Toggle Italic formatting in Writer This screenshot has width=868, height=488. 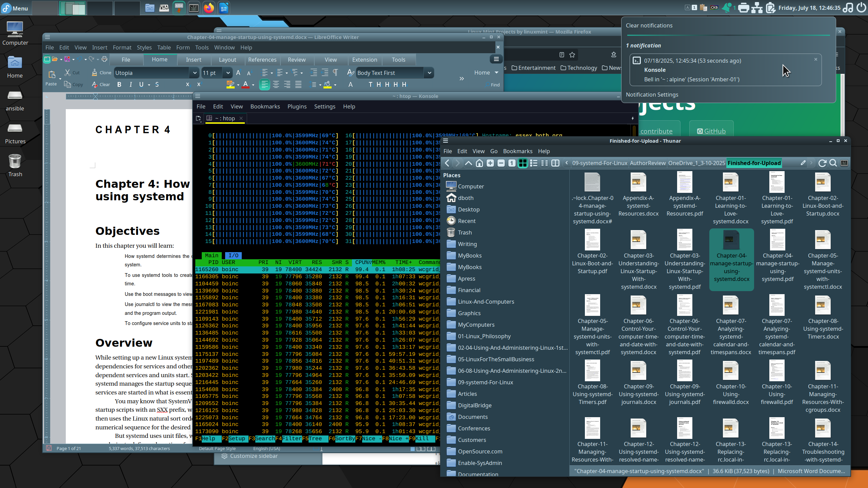(x=131, y=84)
